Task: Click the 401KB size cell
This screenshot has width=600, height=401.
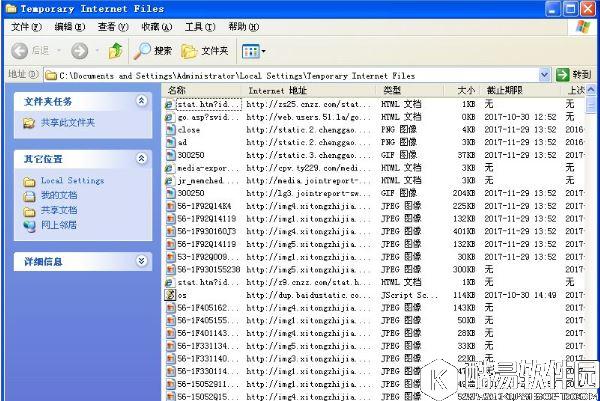Action: [464, 231]
